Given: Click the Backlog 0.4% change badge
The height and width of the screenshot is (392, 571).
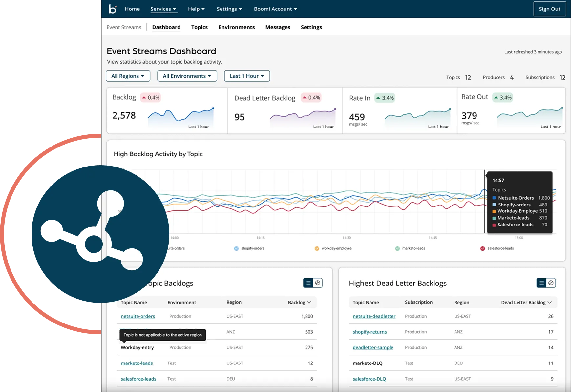Looking at the screenshot, I should (x=151, y=98).
